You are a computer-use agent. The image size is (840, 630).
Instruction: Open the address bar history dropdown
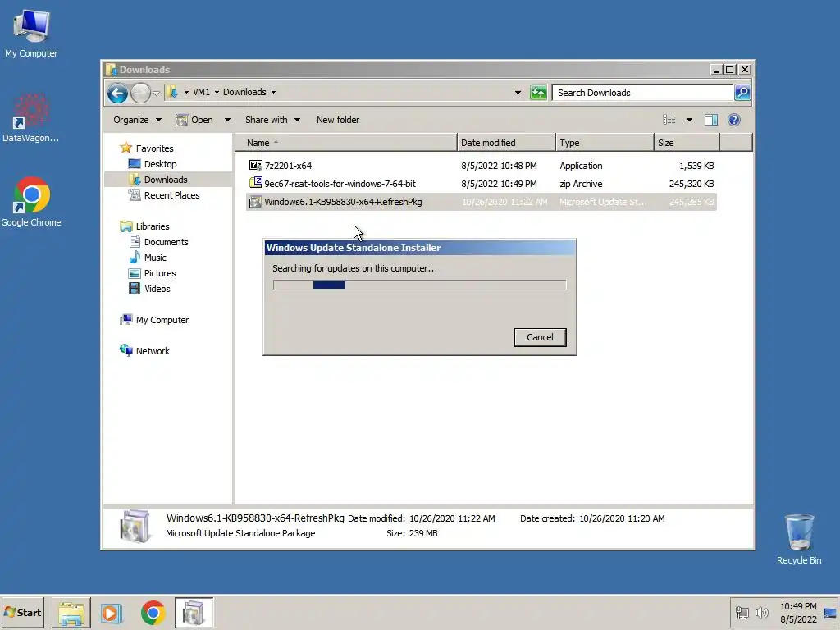(x=518, y=93)
